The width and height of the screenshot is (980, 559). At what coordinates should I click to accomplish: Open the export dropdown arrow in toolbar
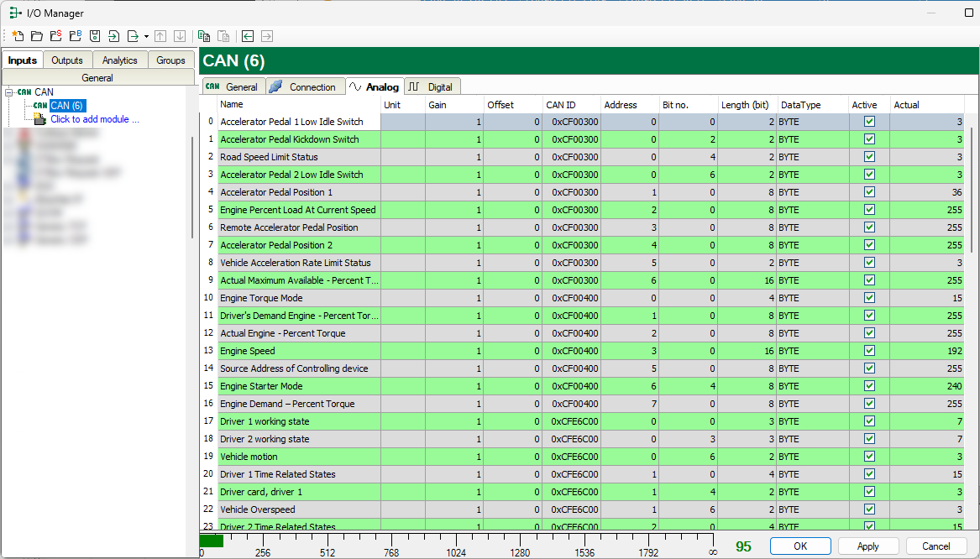(146, 36)
